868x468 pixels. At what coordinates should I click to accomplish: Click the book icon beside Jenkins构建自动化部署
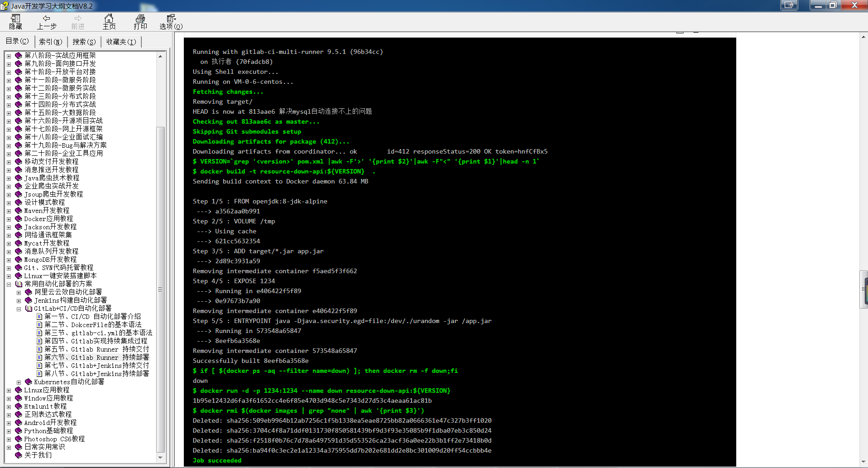pyautogui.click(x=29, y=300)
